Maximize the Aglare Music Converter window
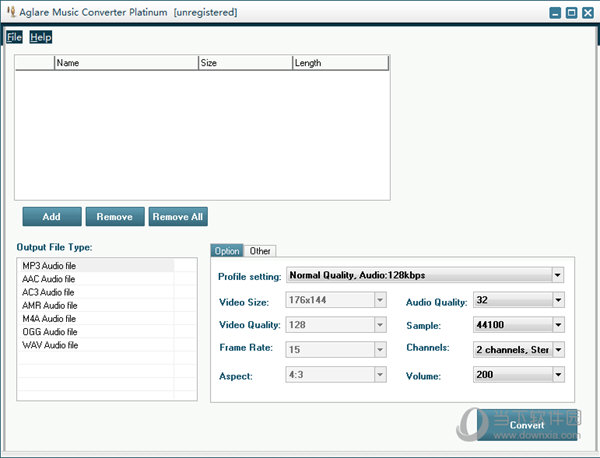The width and height of the screenshot is (600, 458). pos(571,13)
